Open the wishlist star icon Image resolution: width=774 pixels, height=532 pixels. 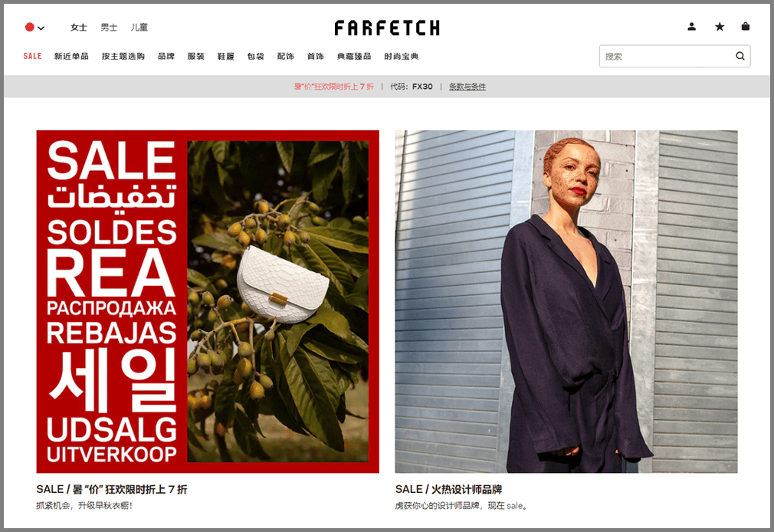point(720,27)
